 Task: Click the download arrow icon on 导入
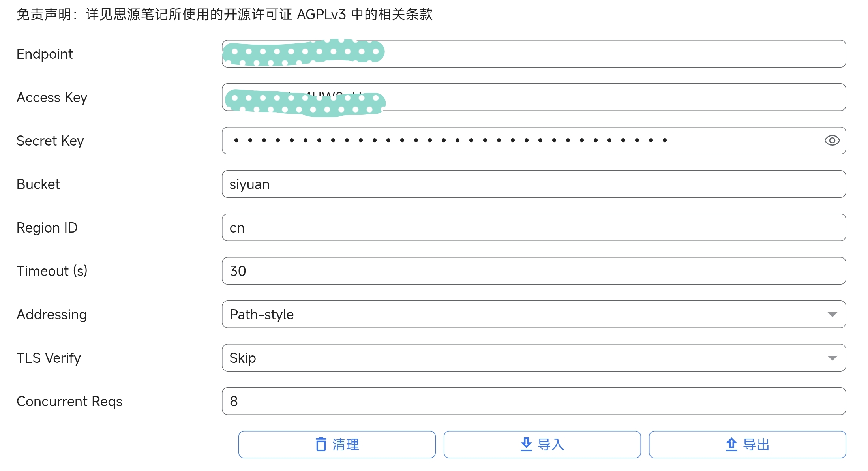(x=526, y=445)
